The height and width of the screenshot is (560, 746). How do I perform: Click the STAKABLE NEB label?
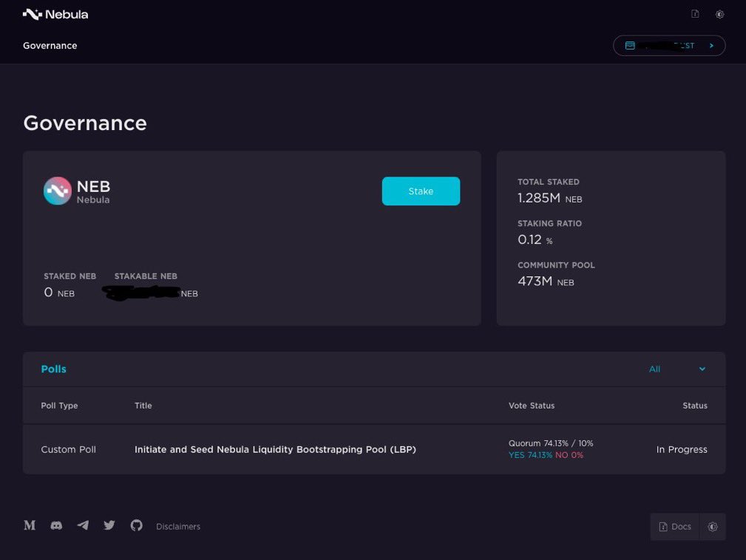146,276
